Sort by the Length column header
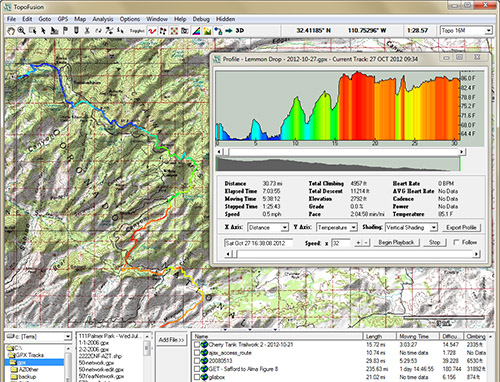Screen dimensions: 500x382 tap(379, 336)
